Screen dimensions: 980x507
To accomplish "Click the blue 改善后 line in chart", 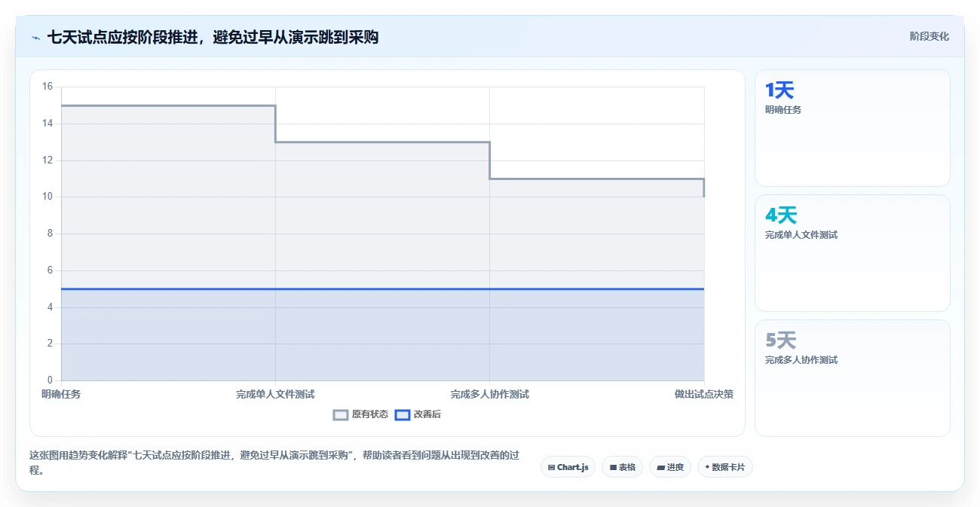I will pyautogui.click(x=383, y=289).
